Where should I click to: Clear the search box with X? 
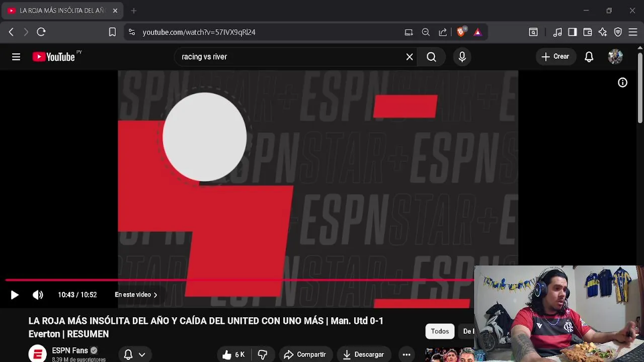coord(410,57)
